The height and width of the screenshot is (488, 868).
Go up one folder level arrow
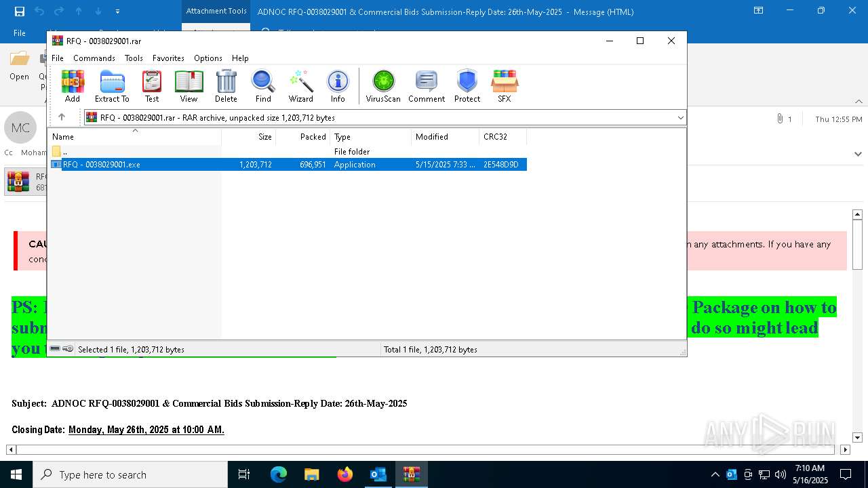pos(62,117)
